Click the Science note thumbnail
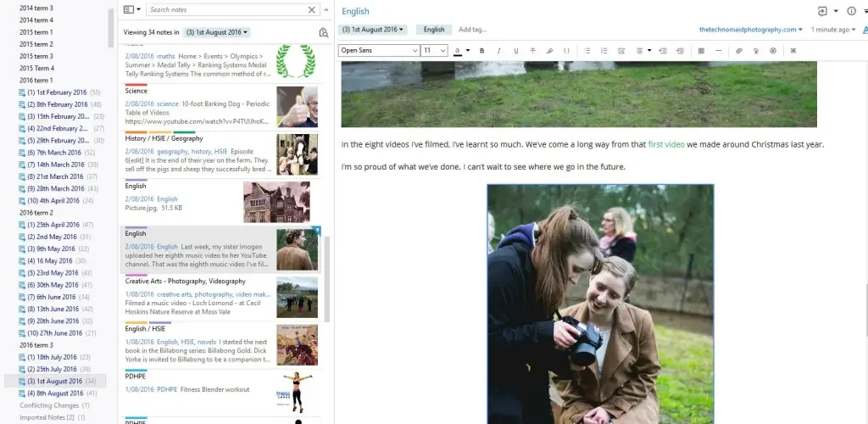 (x=298, y=107)
